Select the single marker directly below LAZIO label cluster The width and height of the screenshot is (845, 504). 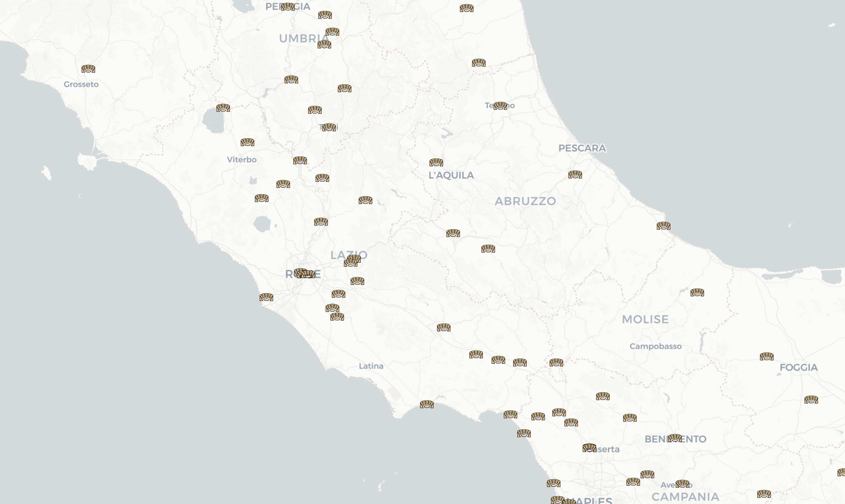click(x=357, y=281)
